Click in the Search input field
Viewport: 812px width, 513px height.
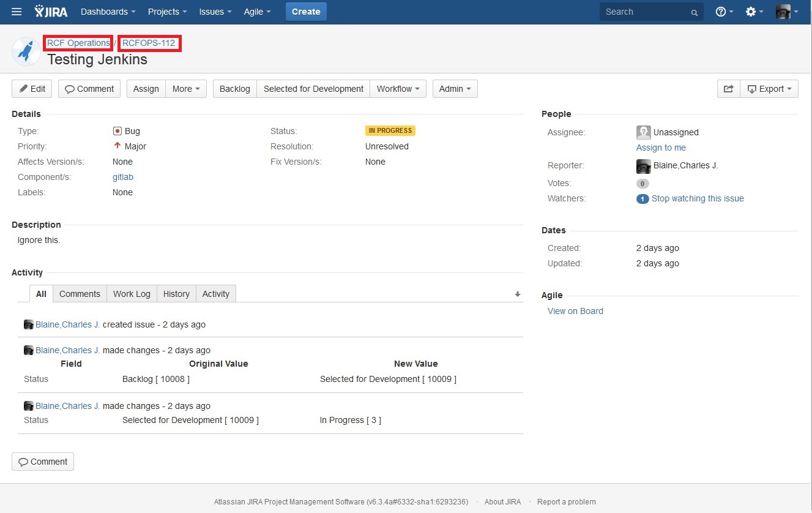[643, 12]
